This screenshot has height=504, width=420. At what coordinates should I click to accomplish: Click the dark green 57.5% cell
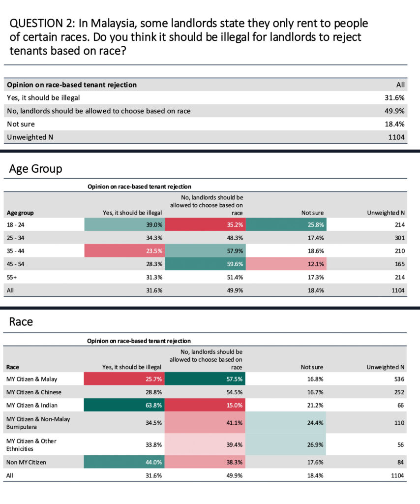coord(205,379)
